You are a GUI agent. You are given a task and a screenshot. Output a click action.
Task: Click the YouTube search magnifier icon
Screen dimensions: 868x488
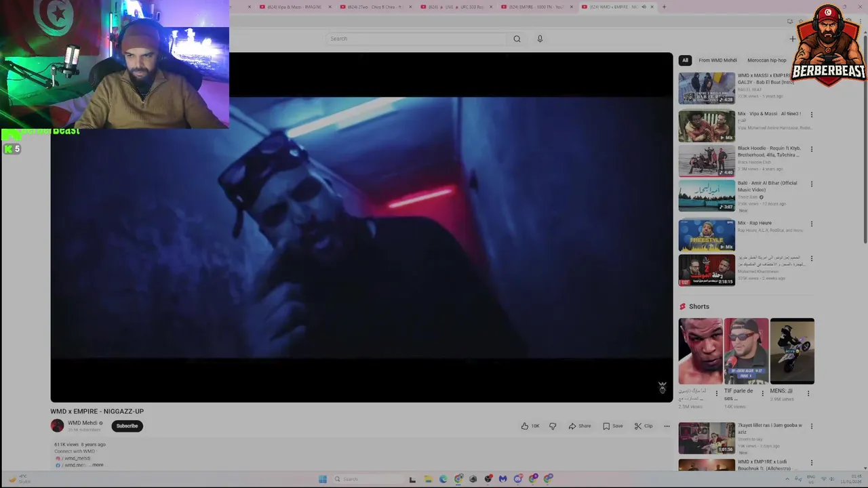517,39
